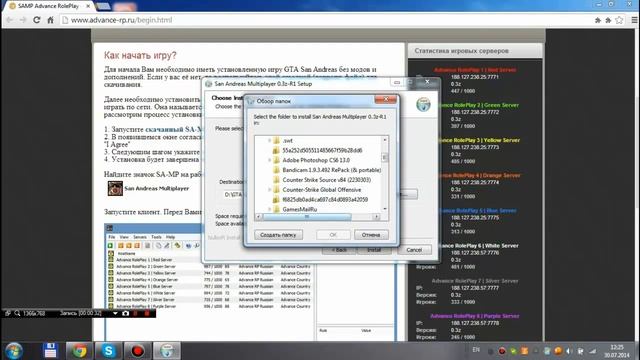
Task: Click the taskbar clock showing 12:25
Action: click(x=617, y=351)
